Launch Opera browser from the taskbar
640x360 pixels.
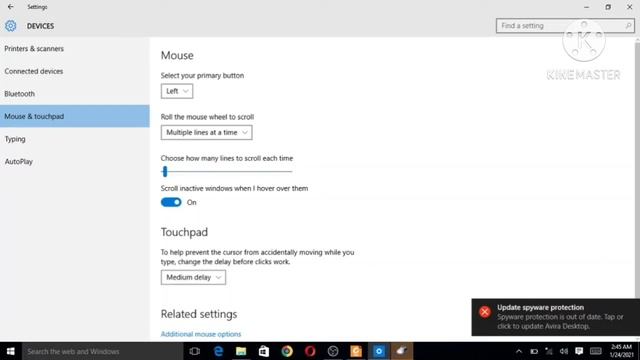pyautogui.click(x=310, y=351)
